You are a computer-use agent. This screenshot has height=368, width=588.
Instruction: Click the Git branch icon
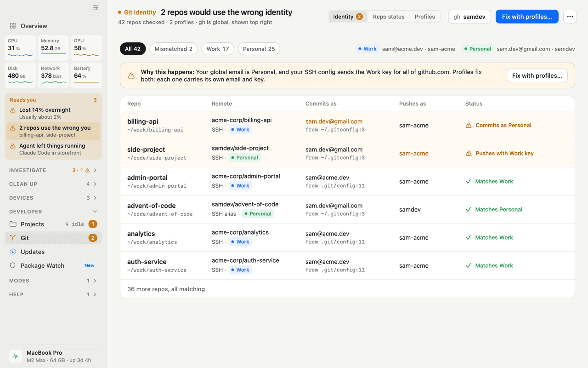(x=13, y=238)
